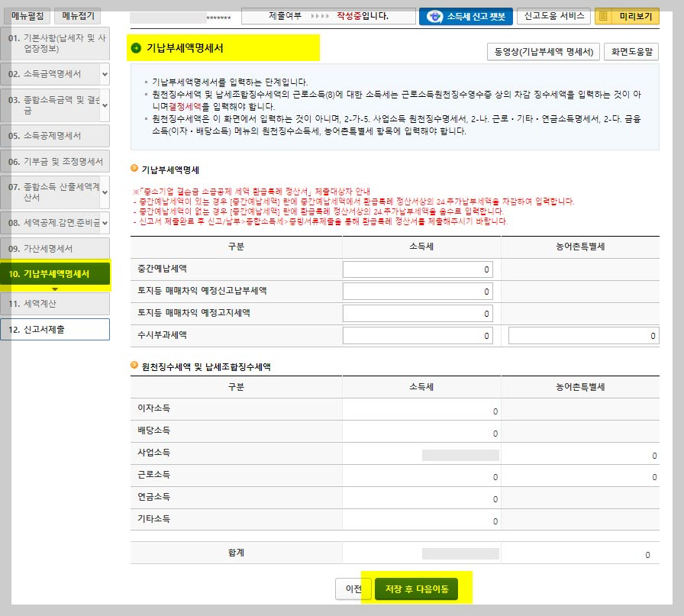Open menu 08. 세액공제.감면.준비금
Screen dimensions: 684x616
point(50,223)
